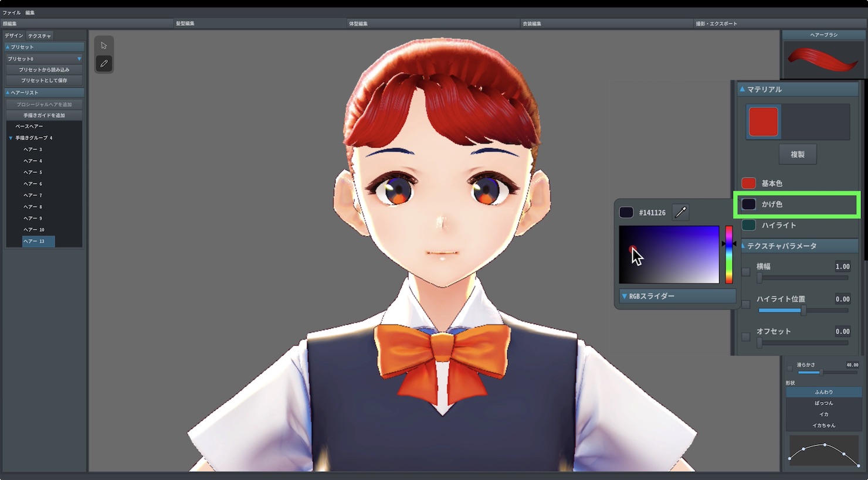Toggle the ハイライト位置 checkbox
Screen dimensions: 868x480
(x=746, y=304)
